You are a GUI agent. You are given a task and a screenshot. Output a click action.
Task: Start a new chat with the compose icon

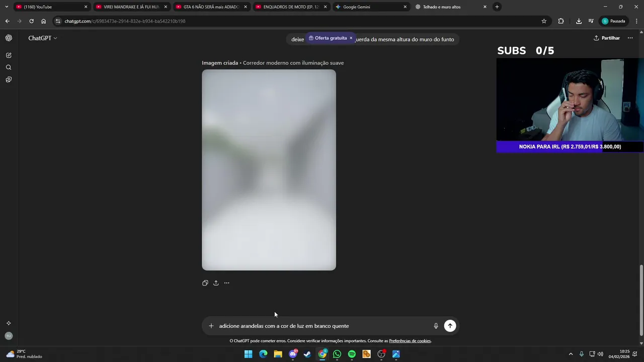9,55
